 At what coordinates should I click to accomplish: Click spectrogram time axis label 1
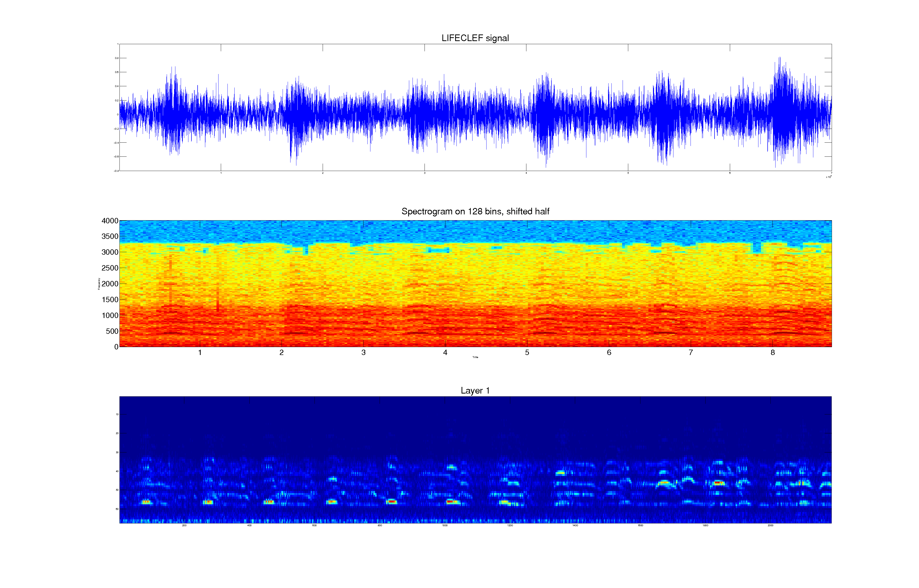(200, 353)
